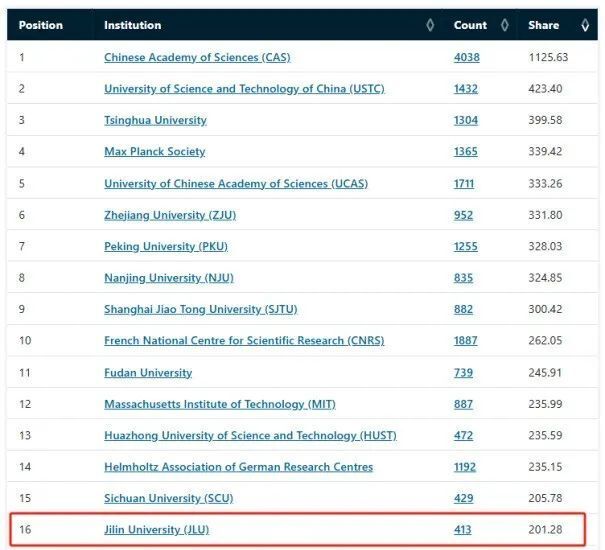This screenshot has width=605, height=550.
Task: Open Sichuan University (SCU) link
Action: [x=169, y=498]
